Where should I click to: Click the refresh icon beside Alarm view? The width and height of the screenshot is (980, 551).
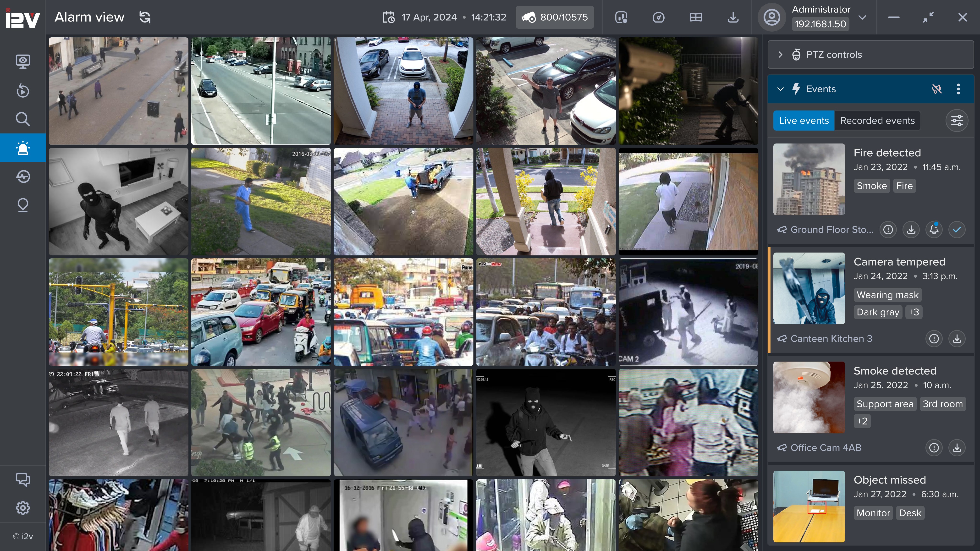coord(145,17)
